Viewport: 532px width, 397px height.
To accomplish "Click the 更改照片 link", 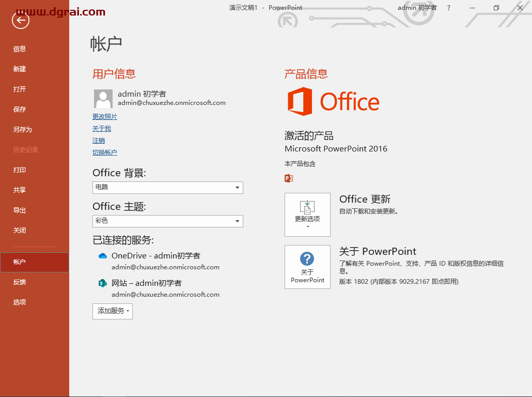I will click(x=105, y=117).
